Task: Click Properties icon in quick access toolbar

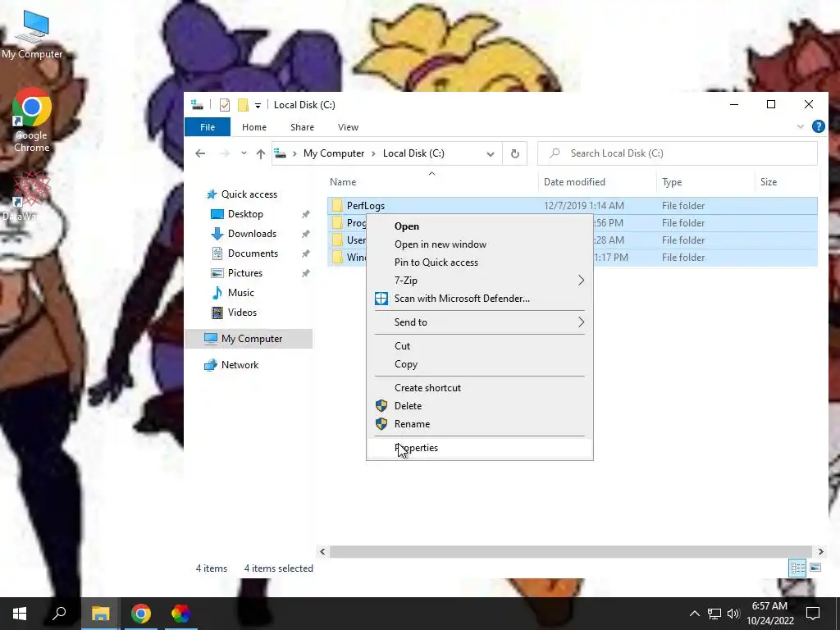Action: (225, 105)
